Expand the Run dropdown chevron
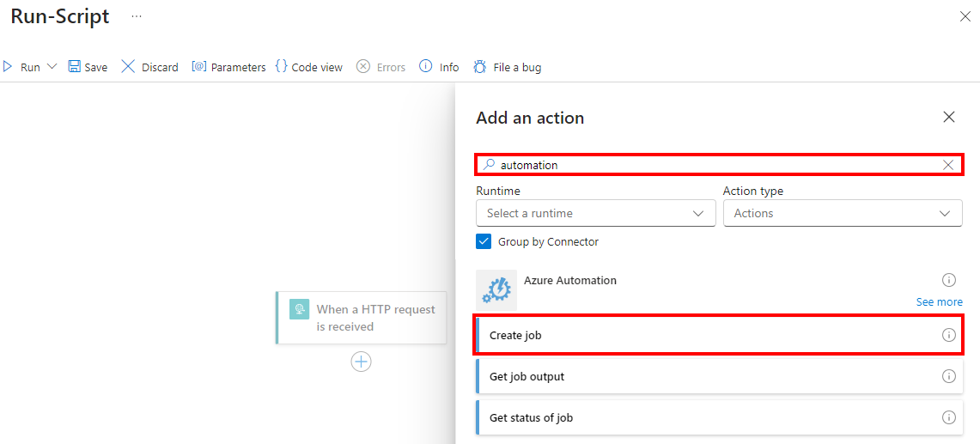 [52, 67]
